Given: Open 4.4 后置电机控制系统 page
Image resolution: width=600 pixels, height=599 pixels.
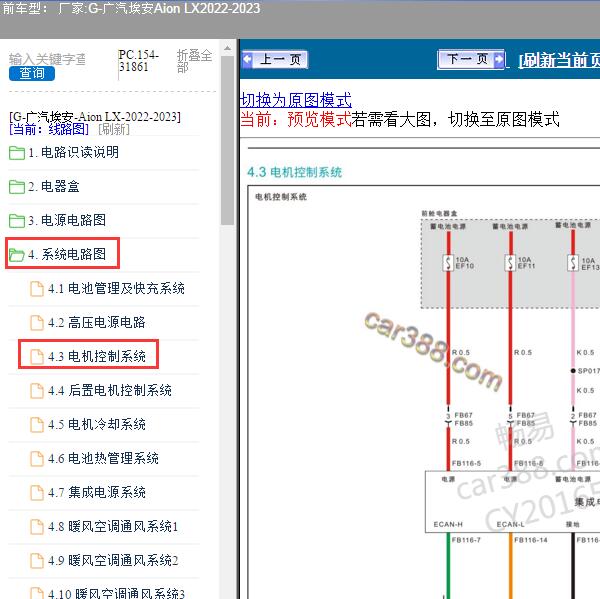Looking at the screenshot, I should click(x=110, y=390).
